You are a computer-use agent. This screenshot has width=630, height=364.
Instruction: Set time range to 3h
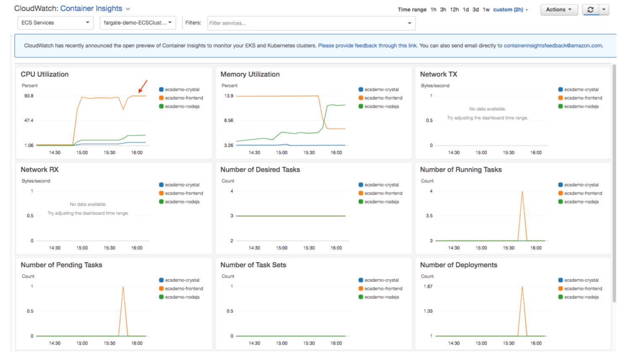point(443,10)
